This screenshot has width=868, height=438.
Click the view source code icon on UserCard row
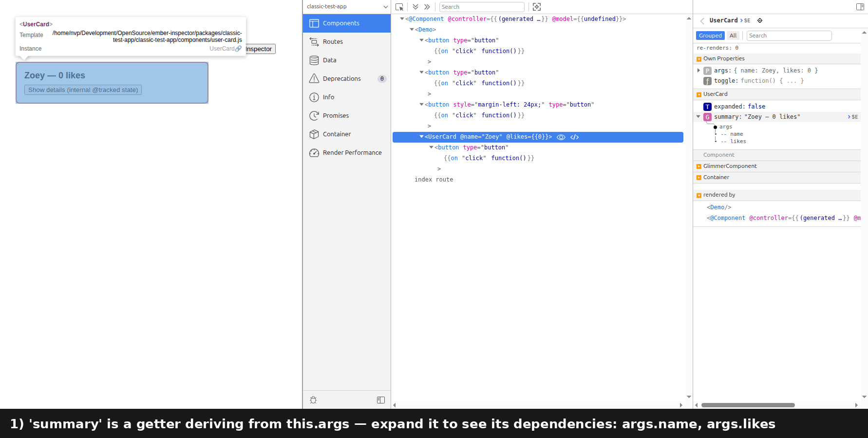coord(575,137)
